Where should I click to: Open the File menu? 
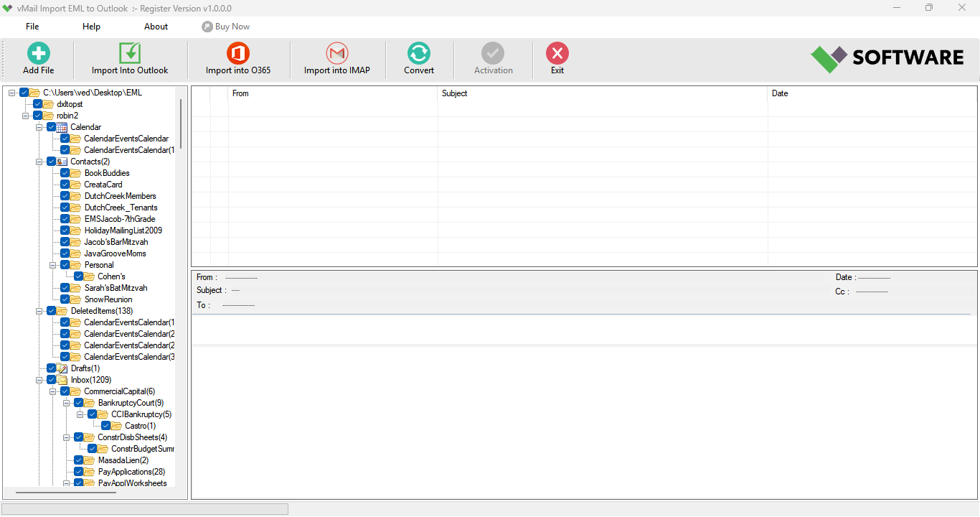[32, 27]
